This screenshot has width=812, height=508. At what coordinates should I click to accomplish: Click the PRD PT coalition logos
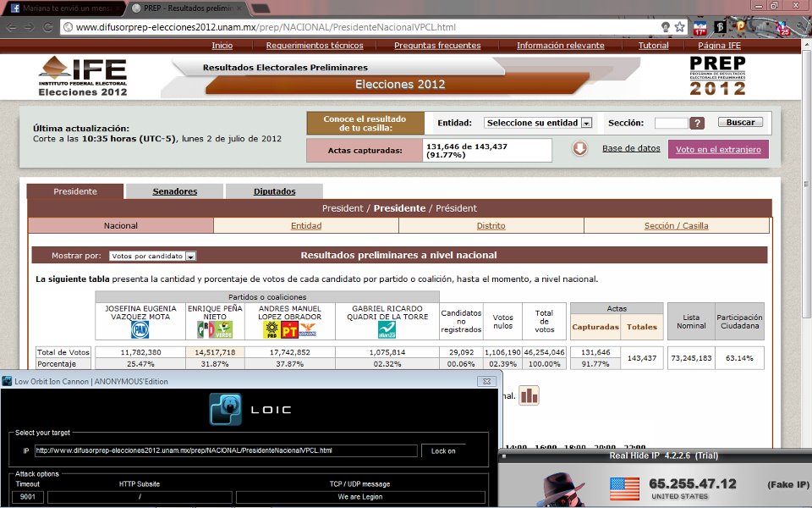(x=289, y=329)
